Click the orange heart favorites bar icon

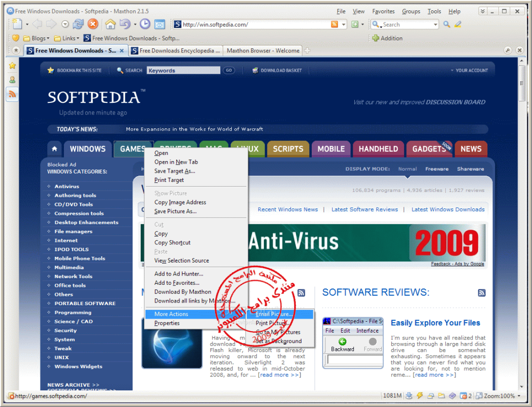point(16,38)
